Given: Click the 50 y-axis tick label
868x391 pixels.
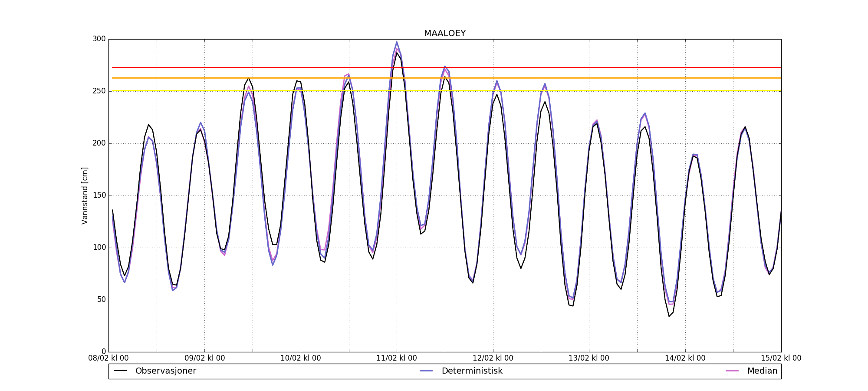Looking at the screenshot, I should point(101,300).
